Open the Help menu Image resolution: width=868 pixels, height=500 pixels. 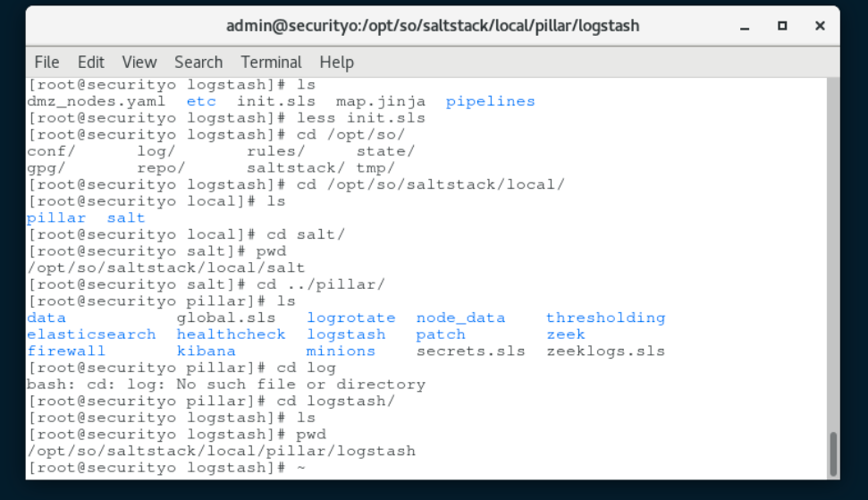pos(336,62)
